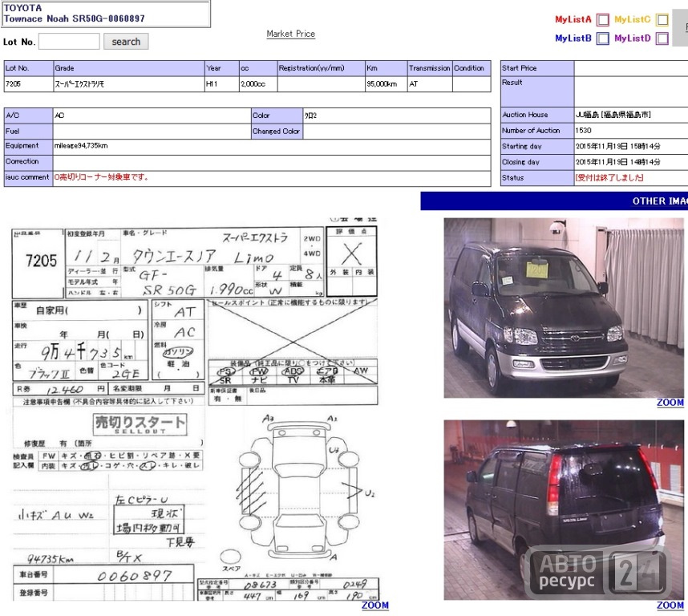This screenshot has height=616, width=688.
Task: Click equipment text mileage94,735km
Action: click(81, 146)
